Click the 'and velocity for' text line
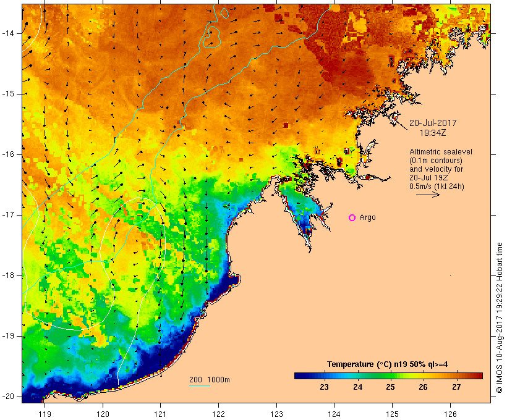507x420 pixels. point(436,169)
